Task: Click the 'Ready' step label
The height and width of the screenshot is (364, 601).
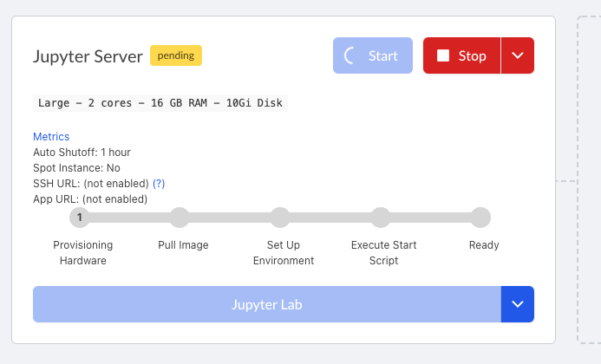Action: (x=484, y=245)
